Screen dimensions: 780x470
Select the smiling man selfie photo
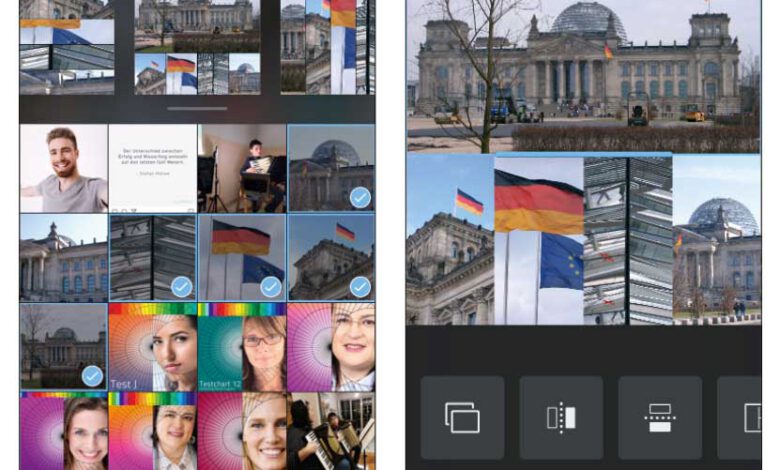(64, 168)
